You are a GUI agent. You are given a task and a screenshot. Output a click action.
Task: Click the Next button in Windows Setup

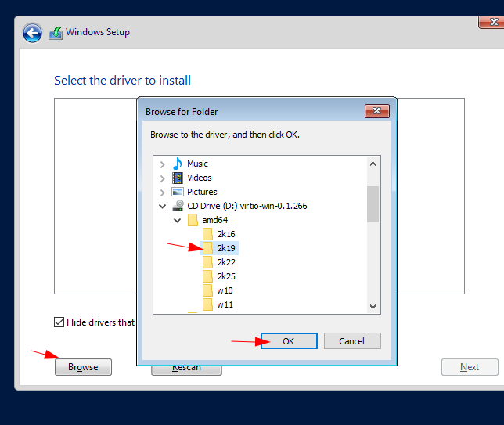pos(470,367)
